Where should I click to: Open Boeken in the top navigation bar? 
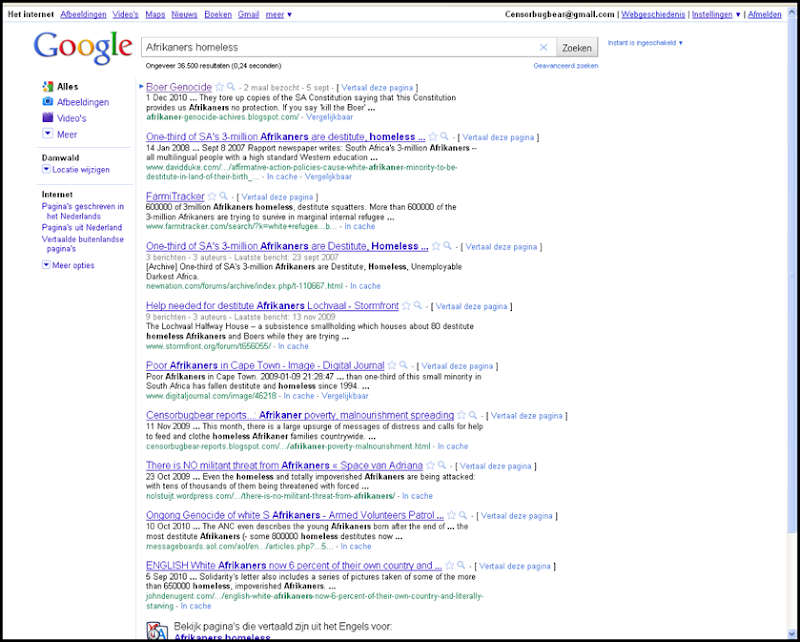[x=218, y=14]
